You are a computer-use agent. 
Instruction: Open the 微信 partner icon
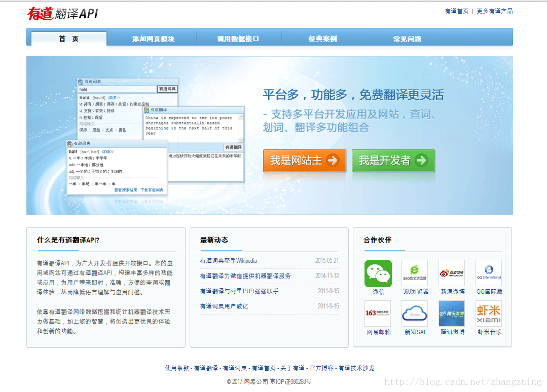[378, 273]
